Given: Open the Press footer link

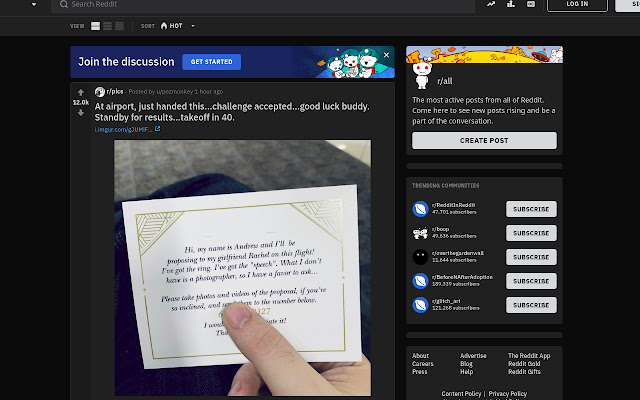Looking at the screenshot, I should [x=420, y=372].
